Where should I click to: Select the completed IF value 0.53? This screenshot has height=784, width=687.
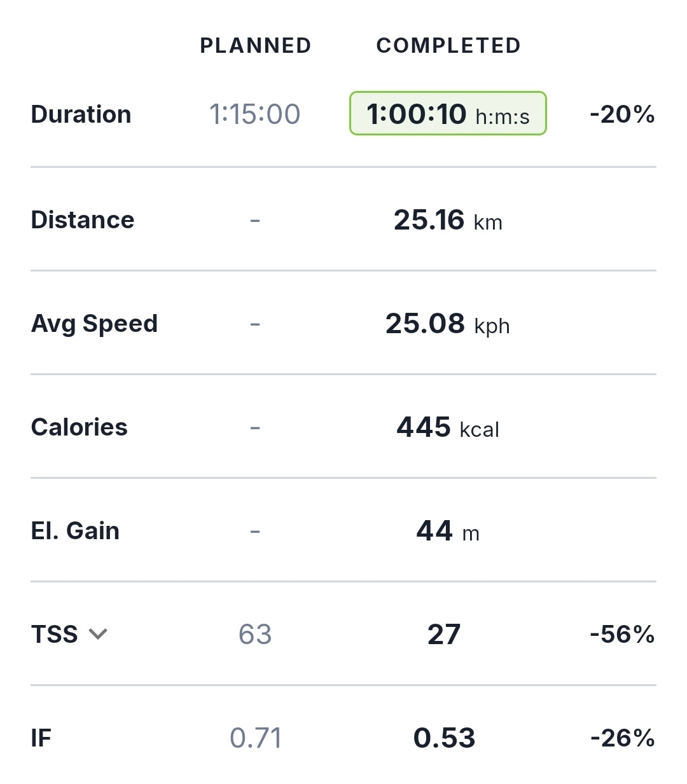pos(444,738)
